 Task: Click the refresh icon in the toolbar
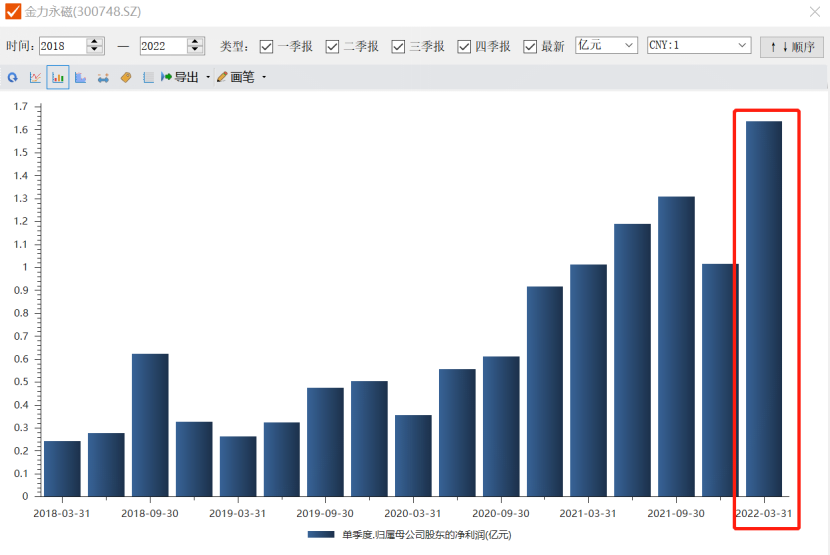pyautogui.click(x=13, y=77)
